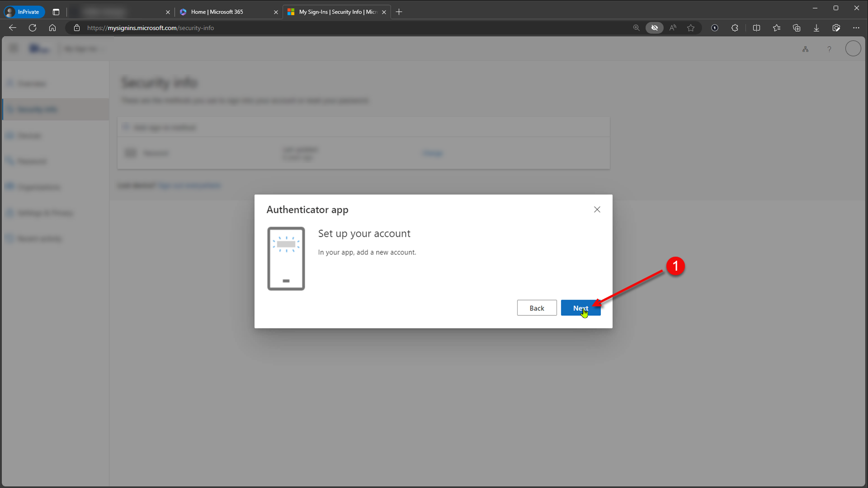868x488 pixels.
Task: Open the tab actions menu button
Action: click(x=56, y=12)
